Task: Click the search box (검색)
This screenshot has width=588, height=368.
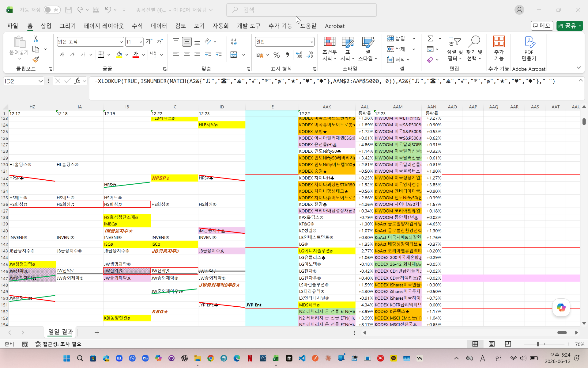Action: (302, 10)
